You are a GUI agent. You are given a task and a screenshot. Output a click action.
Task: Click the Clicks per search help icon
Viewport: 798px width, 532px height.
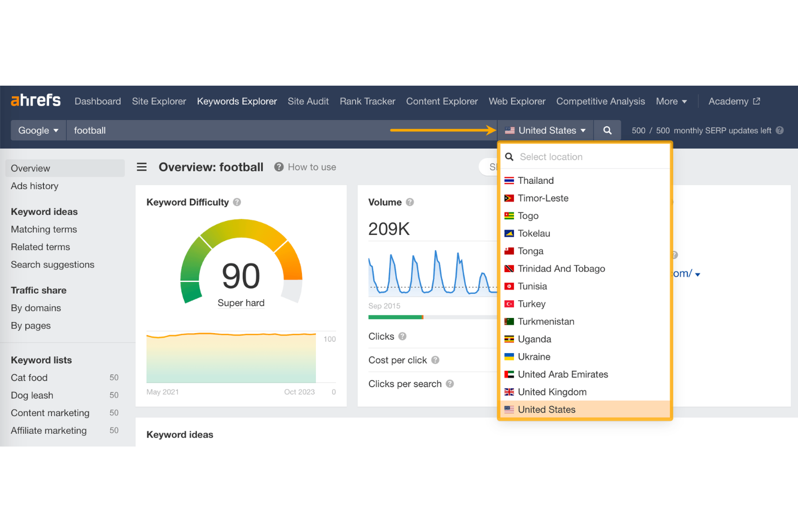[x=450, y=384]
